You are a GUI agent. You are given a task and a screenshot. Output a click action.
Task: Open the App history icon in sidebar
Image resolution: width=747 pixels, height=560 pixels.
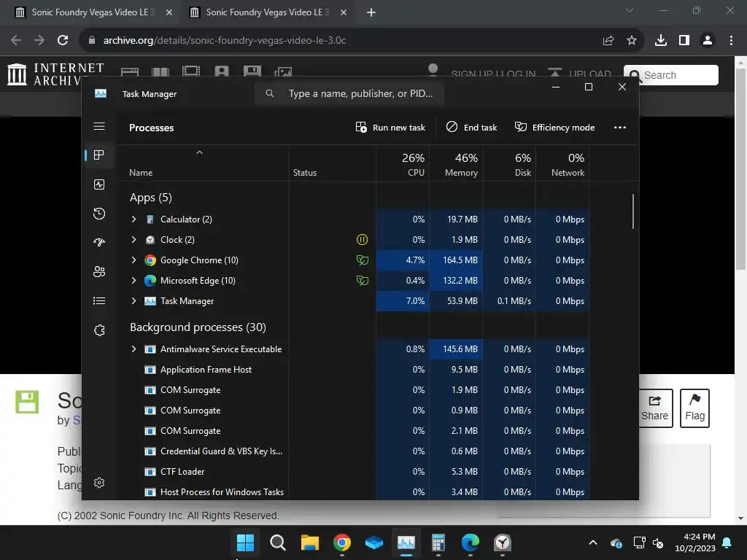[99, 214]
